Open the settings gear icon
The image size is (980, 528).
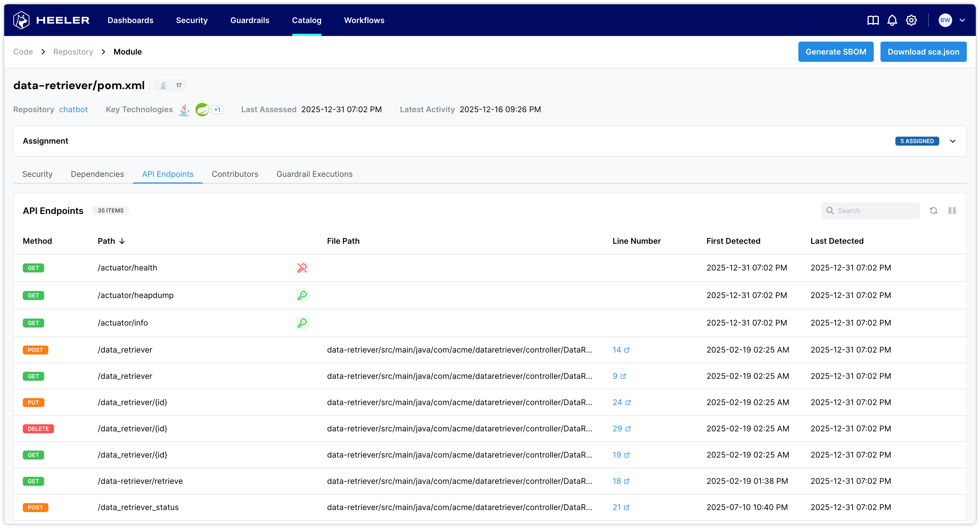point(911,20)
